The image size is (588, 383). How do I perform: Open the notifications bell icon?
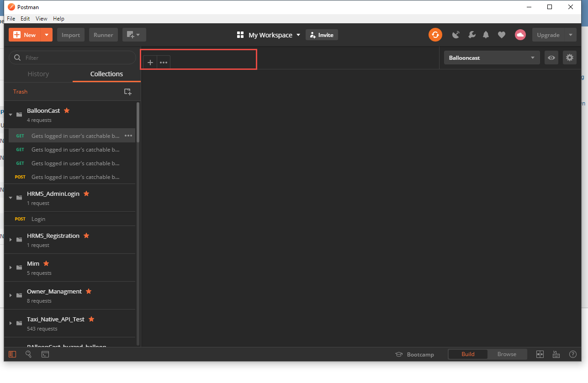pyautogui.click(x=486, y=35)
